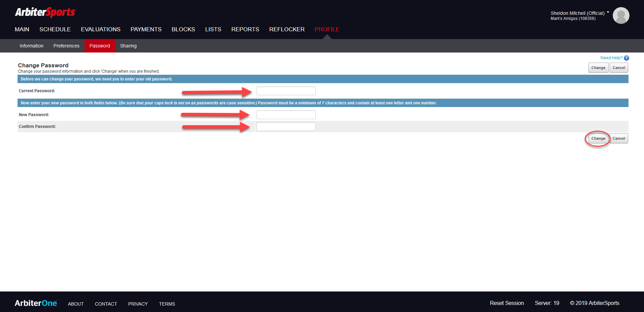Focus the New Password field
644x312 pixels.
click(286, 115)
